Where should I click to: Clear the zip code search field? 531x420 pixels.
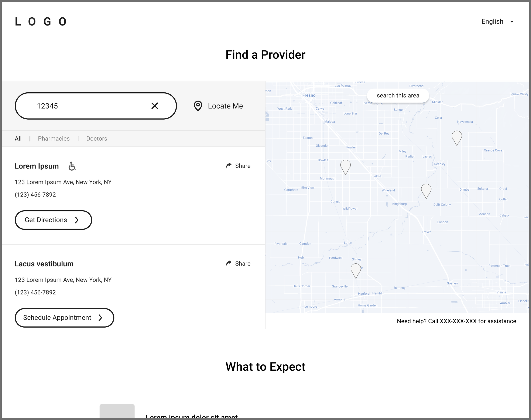click(155, 106)
